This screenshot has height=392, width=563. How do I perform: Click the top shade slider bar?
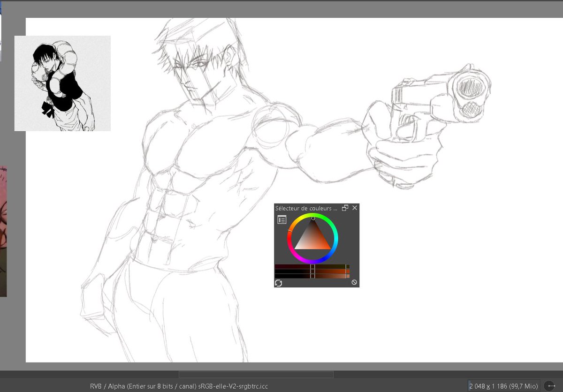(312, 266)
